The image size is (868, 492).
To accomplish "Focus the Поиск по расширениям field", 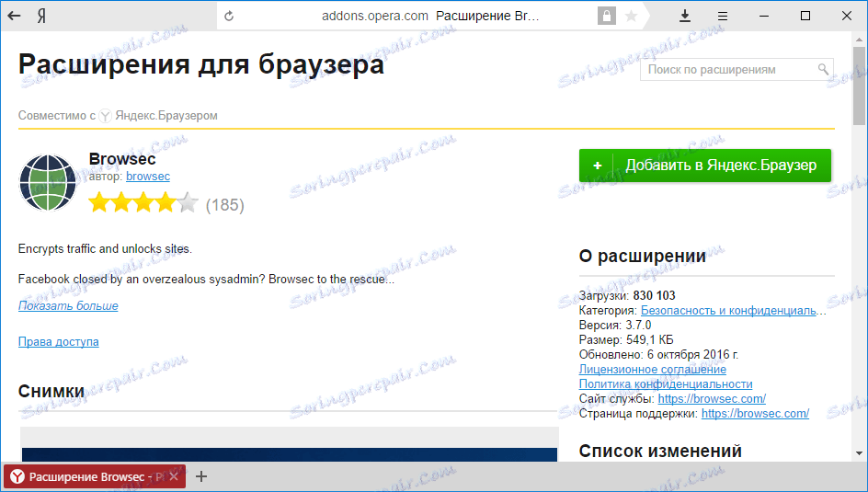I will 737,70.
